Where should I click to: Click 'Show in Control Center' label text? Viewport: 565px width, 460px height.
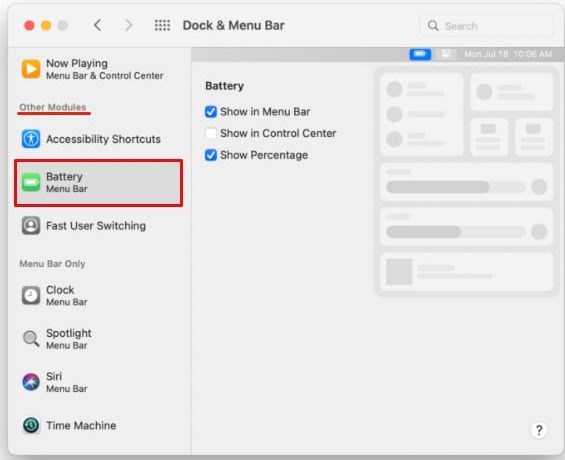click(x=278, y=133)
